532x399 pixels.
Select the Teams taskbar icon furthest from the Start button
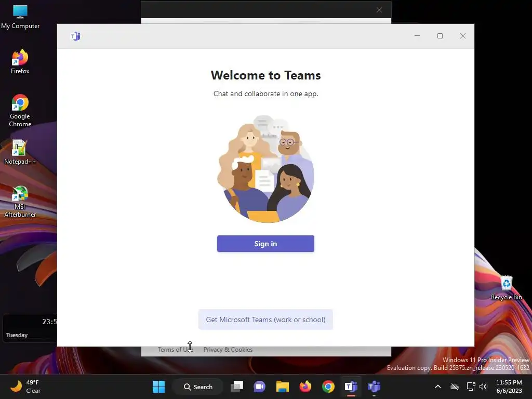click(x=374, y=387)
